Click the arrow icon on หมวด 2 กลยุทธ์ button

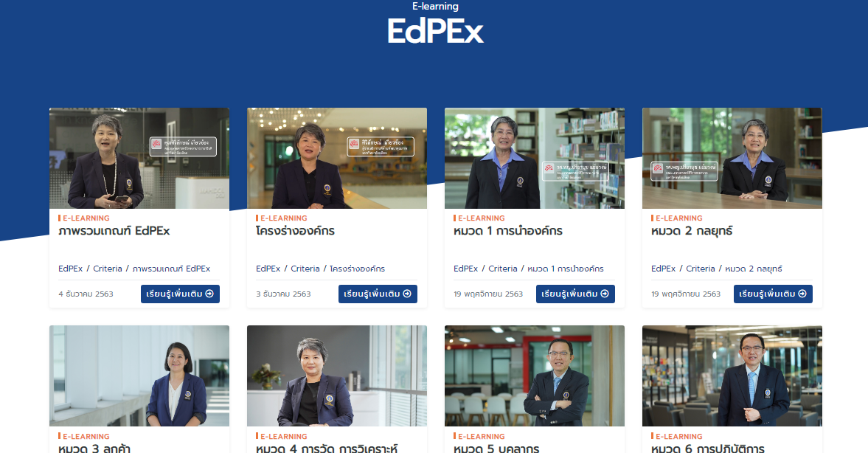point(802,294)
